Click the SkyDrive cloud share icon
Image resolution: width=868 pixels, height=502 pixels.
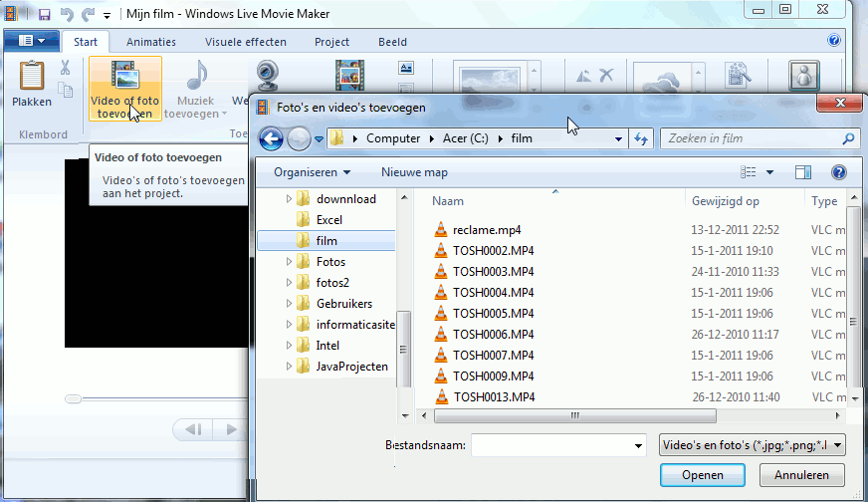(662, 82)
